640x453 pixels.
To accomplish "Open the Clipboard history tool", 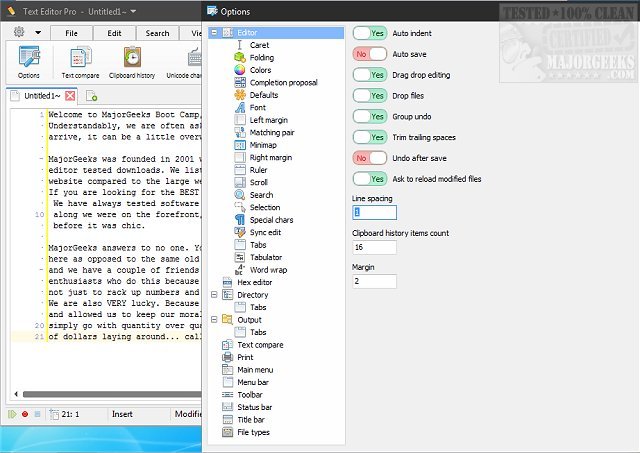I will pos(132,62).
